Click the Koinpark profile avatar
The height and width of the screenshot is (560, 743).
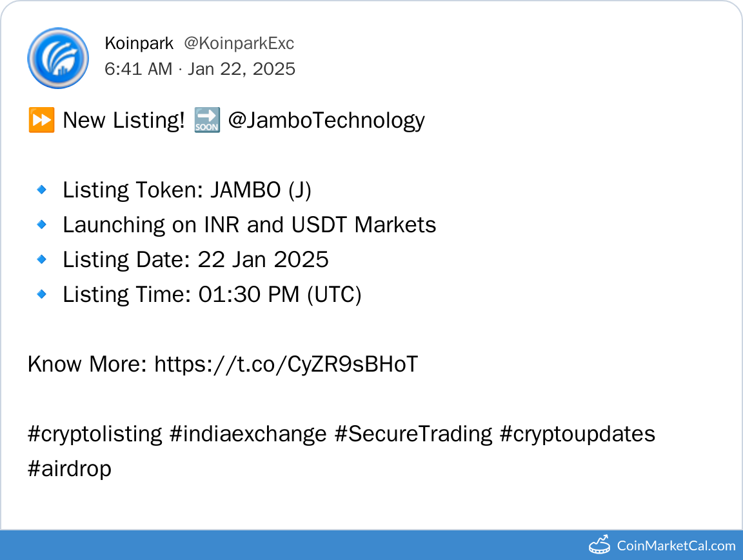(58, 58)
